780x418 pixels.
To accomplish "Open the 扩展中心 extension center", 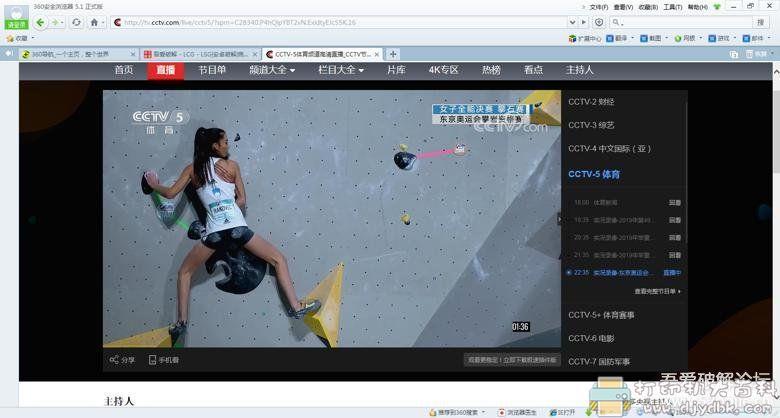I will click(x=585, y=38).
